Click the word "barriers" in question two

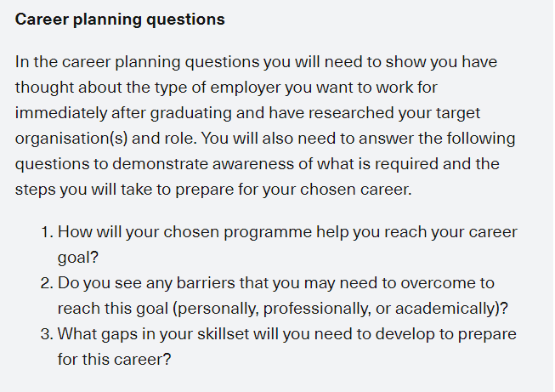(206, 283)
